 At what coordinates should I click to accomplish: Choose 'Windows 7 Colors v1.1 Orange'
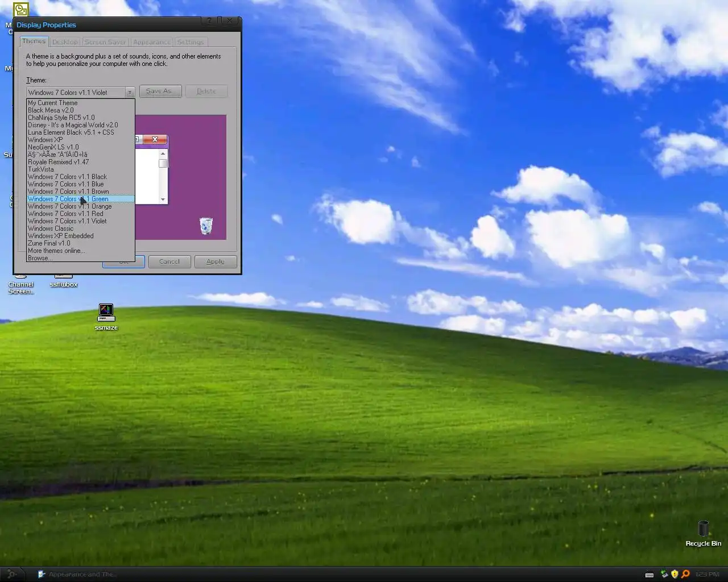click(x=81, y=206)
